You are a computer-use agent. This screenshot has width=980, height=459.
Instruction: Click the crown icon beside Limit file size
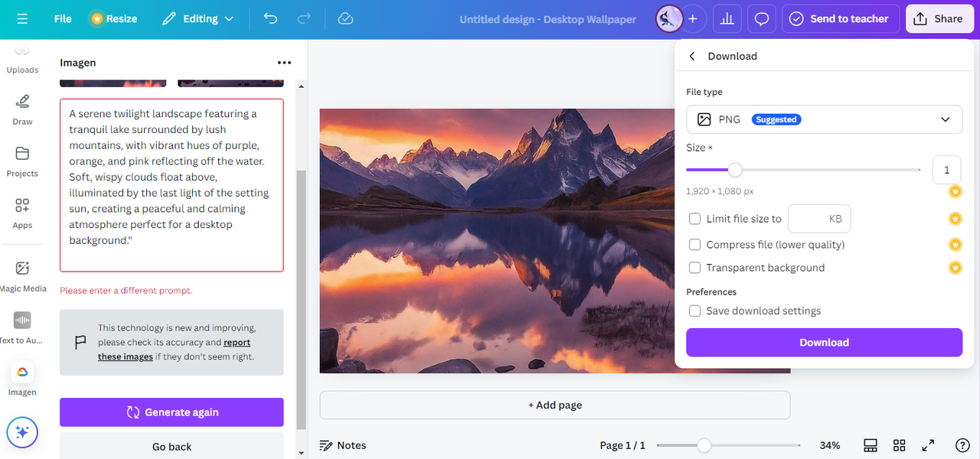[955, 219]
